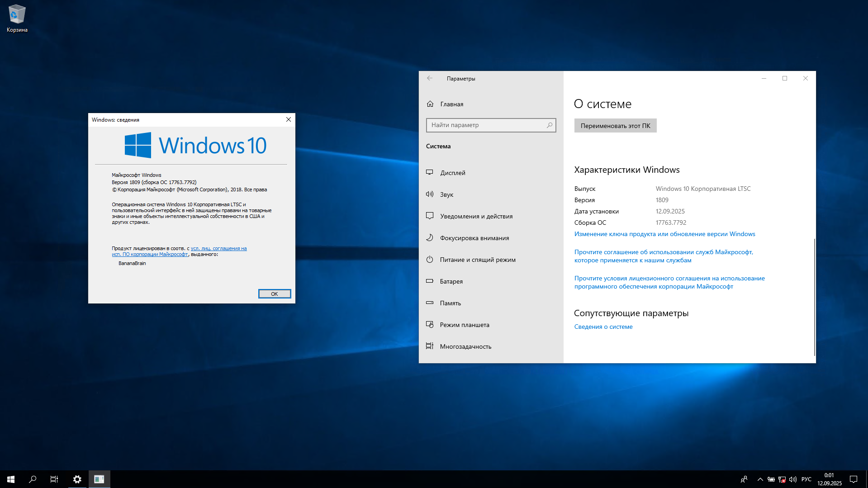Open taskbar search magnifier
Screen dimensions: 868x488
(x=33, y=479)
